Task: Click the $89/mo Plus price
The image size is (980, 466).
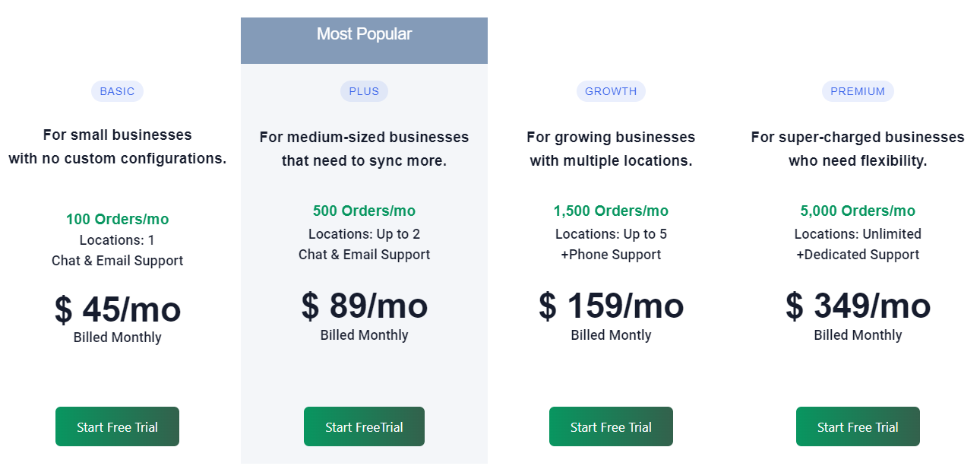Action: pos(364,306)
